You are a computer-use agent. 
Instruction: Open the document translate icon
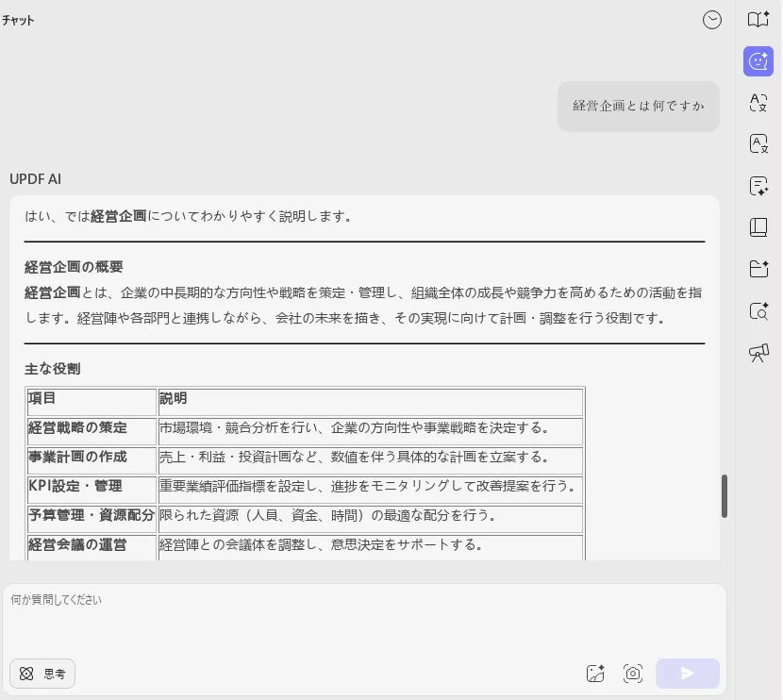pos(758,143)
